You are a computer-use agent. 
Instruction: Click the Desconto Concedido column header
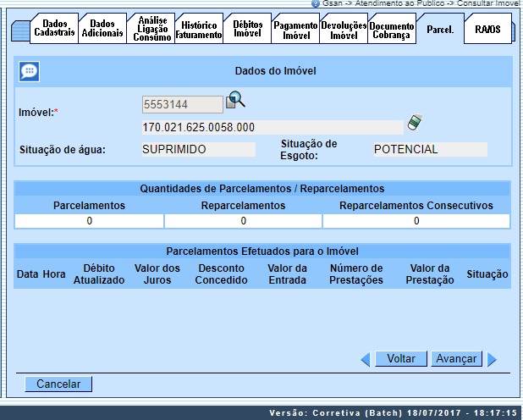[x=221, y=274]
